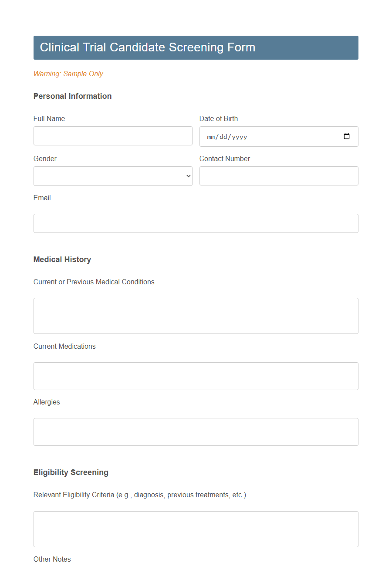This screenshot has width=392, height=566.
Task: Click the Personal Information section heading
Action: tap(72, 96)
